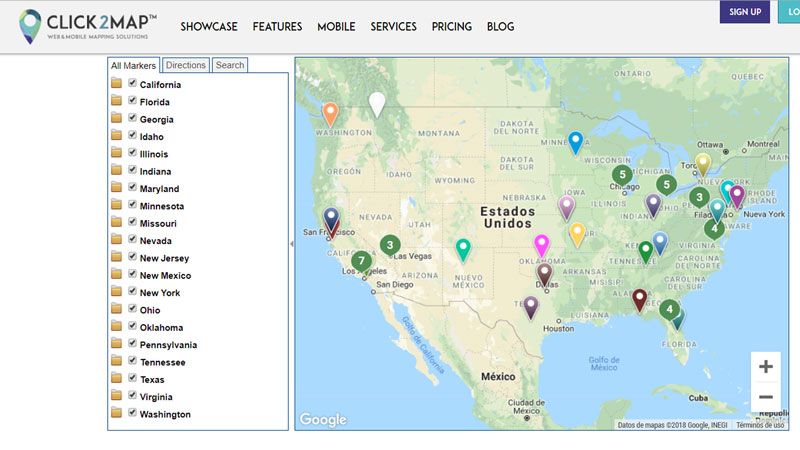Screen dimensions: 800x450
Task: Go to the SERVICES page
Action: click(393, 27)
